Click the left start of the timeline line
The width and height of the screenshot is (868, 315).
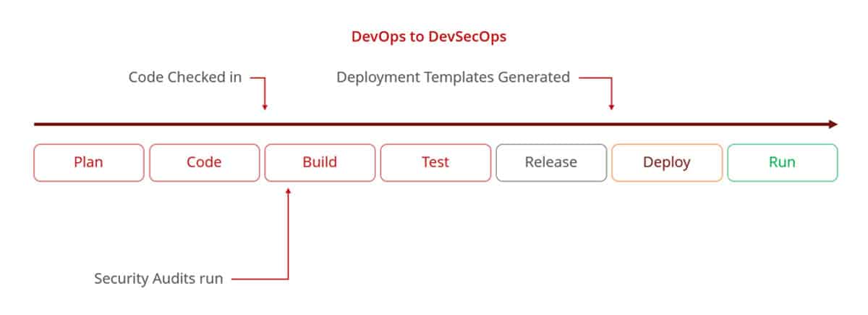(x=36, y=125)
